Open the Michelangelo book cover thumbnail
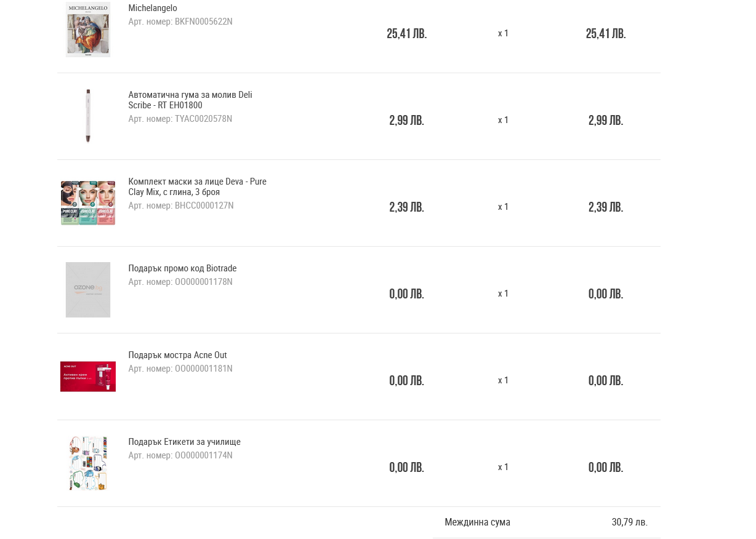Image resolution: width=756 pixels, height=539 pixels. point(88,30)
